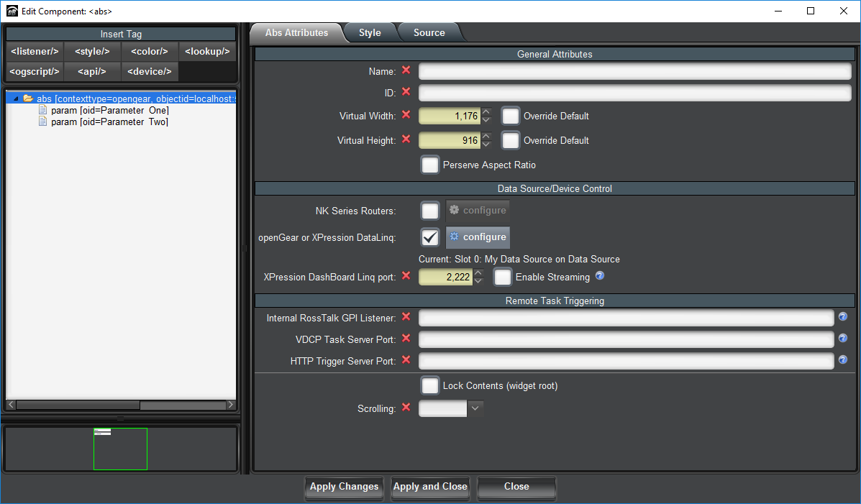Image resolution: width=861 pixels, height=504 pixels.
Task: Open help for VDCP Task Server Port
Action: pyautogui.click(x=843, y=338)
